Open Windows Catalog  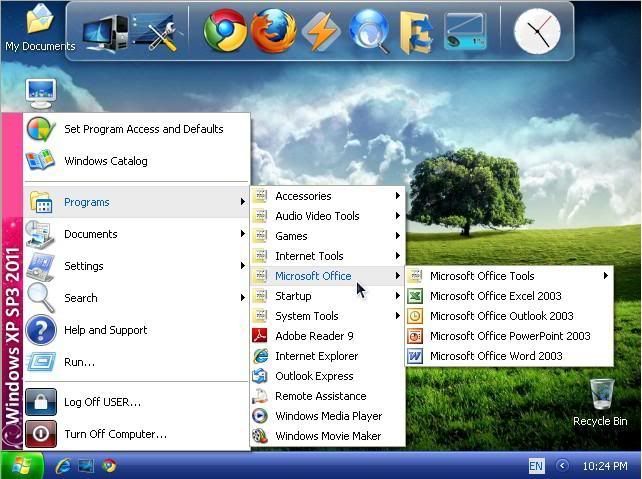click(x=136, y=161)
